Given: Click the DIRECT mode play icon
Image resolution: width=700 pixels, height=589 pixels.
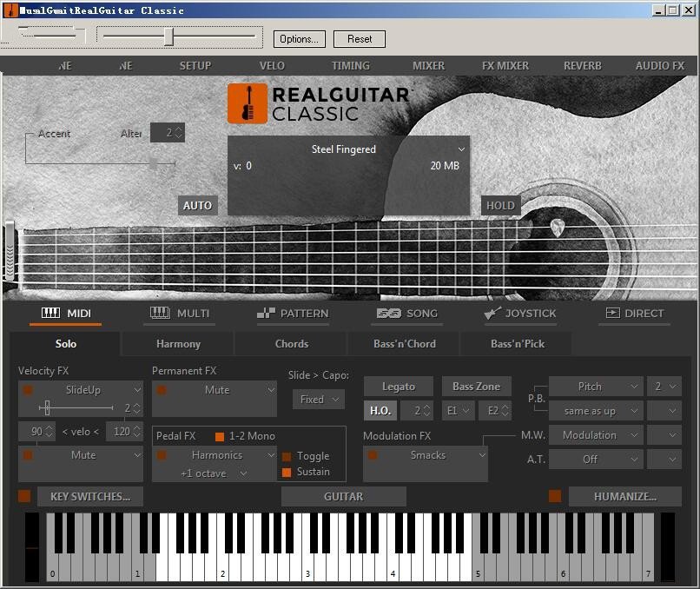Looking at the screenshot, I should pyautogui.click(x=612, y=313).
